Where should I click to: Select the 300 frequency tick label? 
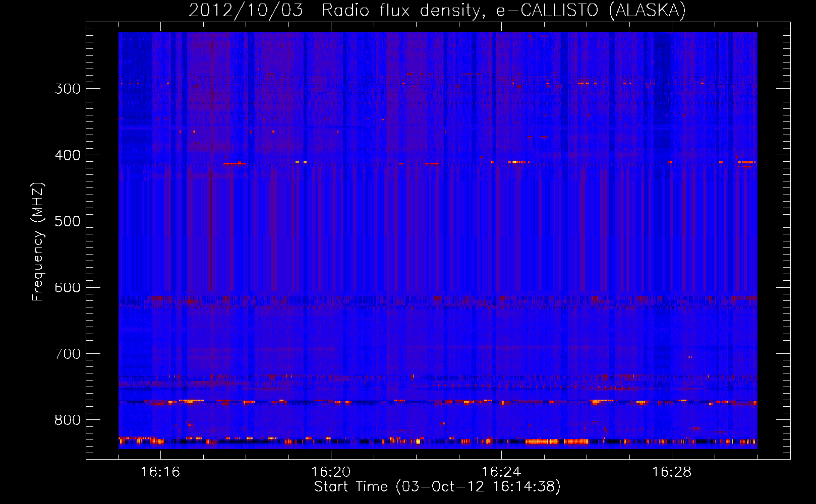tap(68, 89)
